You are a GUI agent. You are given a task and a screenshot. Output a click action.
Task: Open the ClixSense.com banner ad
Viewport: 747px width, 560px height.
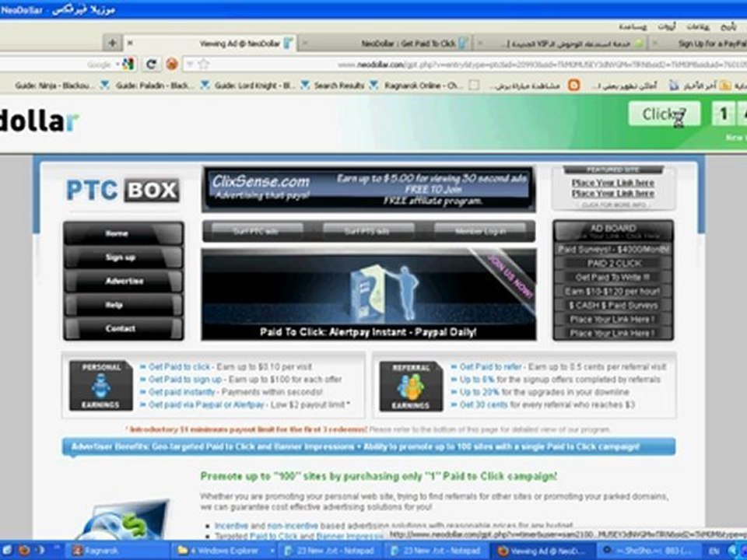(369, 189)
